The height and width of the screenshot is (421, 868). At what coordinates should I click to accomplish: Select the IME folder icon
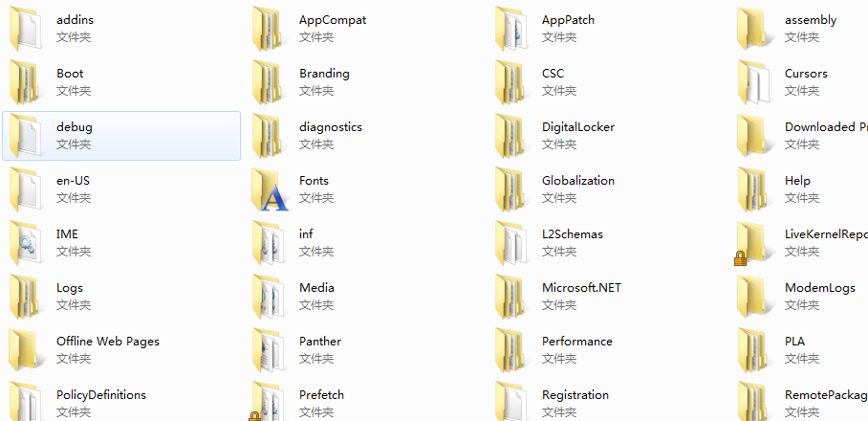pyautogui.click(x=27, y=243)
